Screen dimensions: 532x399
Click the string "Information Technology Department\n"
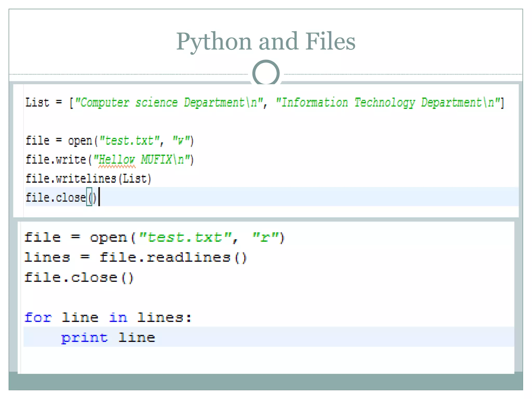[x=388, y=103]
